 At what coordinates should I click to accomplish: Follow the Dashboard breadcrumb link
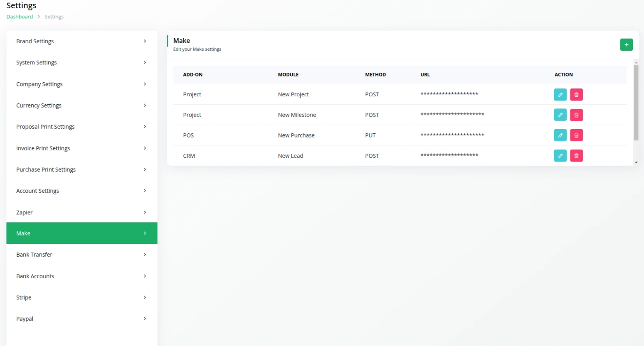pos(20,17)
